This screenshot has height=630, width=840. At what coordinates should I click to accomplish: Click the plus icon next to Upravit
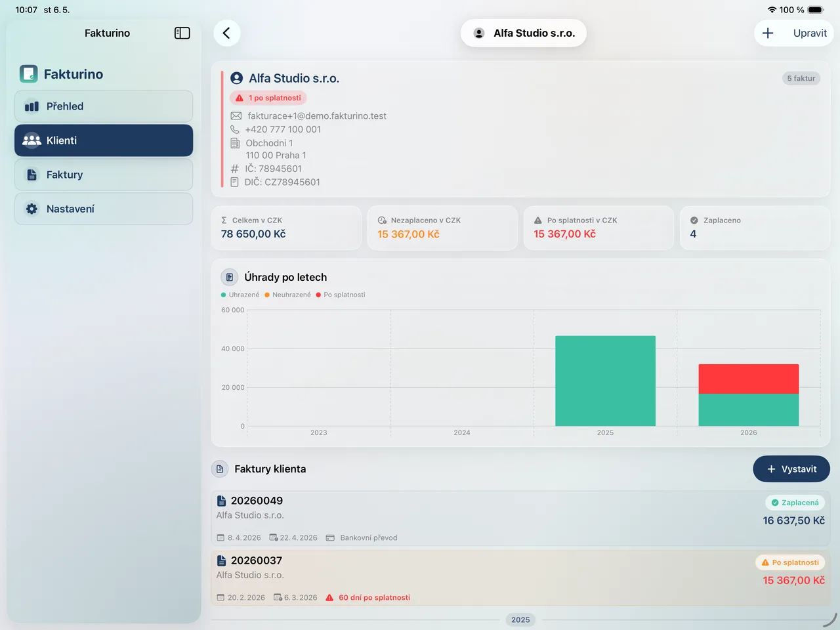pos(768,33)
